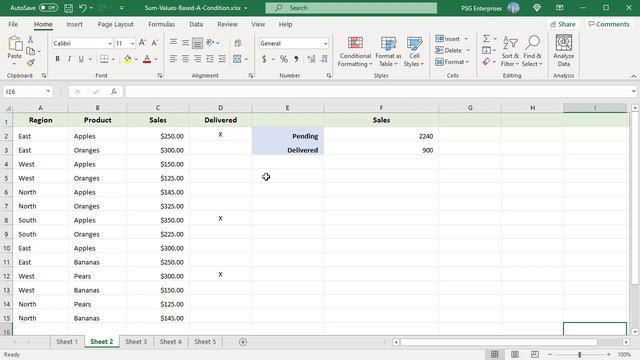Switch to Page Break Preview view
The height and width of the screenshot is (360, 640).
coord(535,354)
